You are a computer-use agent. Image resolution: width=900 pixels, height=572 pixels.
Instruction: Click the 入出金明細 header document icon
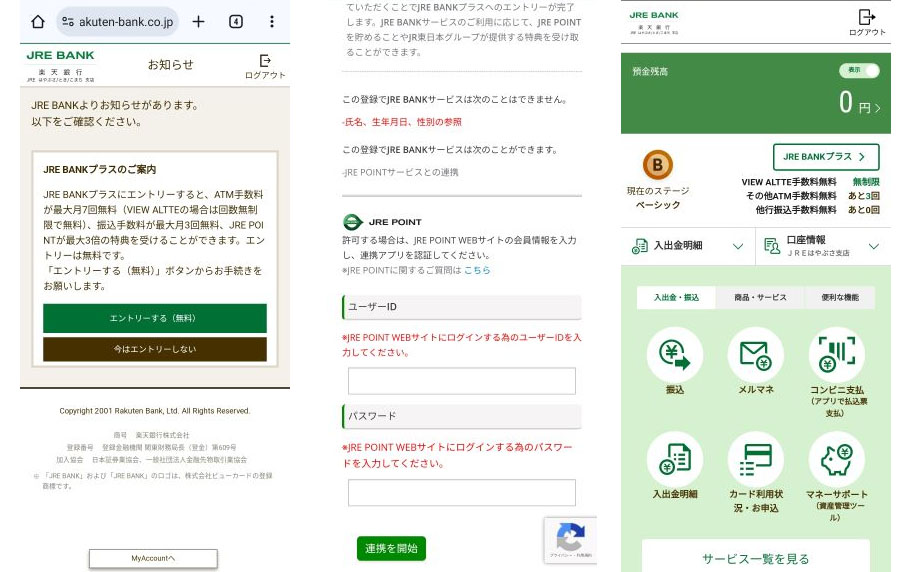[x=639, y=246]
